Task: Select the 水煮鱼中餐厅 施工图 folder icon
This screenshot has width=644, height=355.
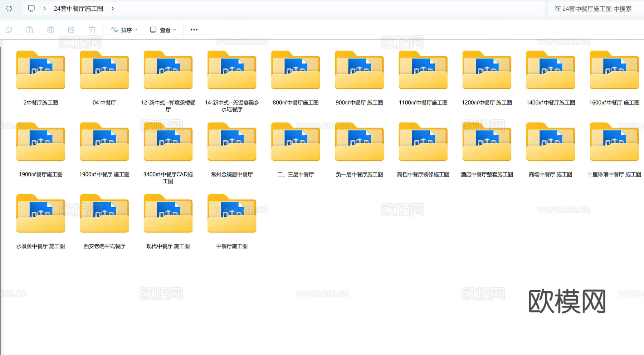Action: [x=41, y=214]
